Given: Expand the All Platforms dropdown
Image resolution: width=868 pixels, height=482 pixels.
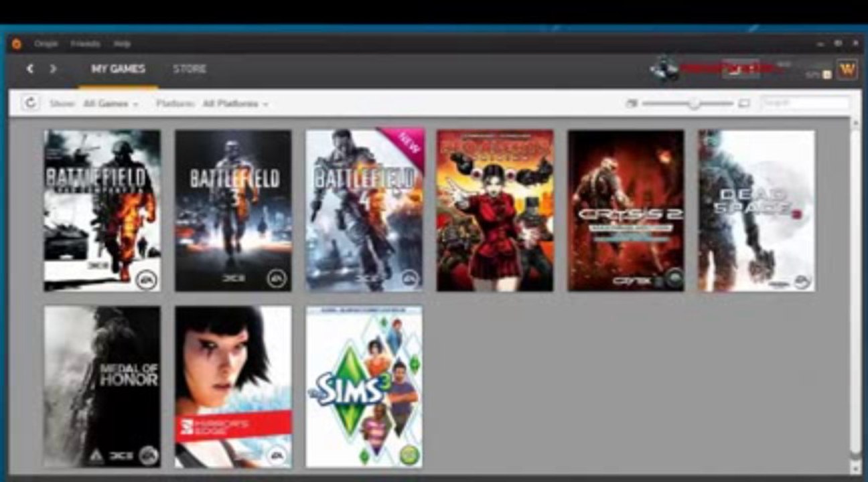Looking at the screenshot, I should click(235, 104).
